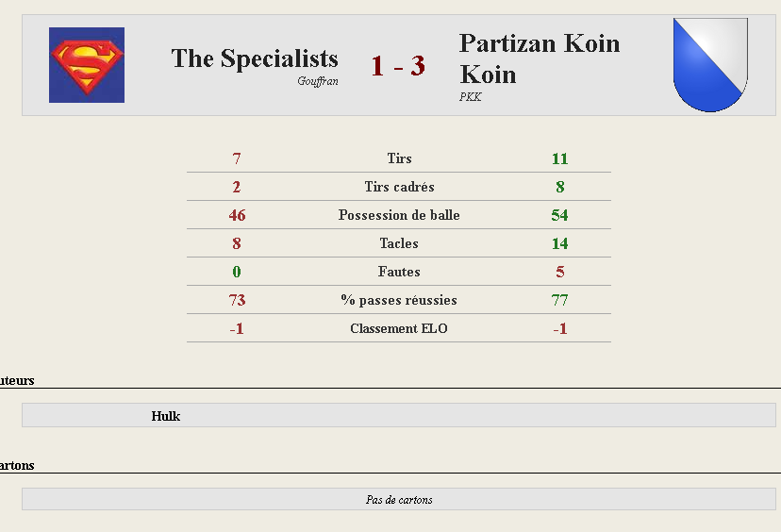781x532 pixels.
Task: Open Partizan Koin Koin team name
Action: 540,58
